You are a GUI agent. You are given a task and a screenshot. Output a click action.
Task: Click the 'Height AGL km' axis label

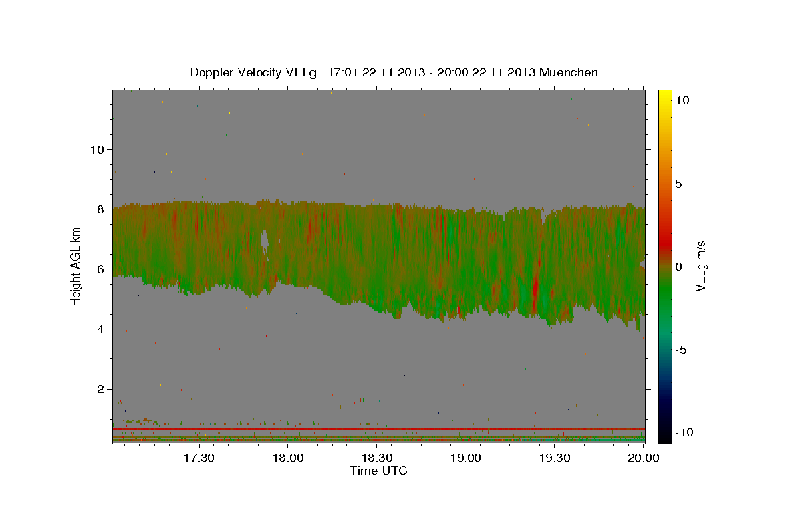coord(76,266)
